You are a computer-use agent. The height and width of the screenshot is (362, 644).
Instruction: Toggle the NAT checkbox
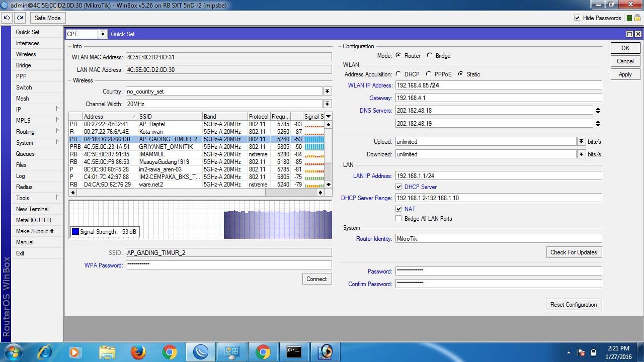[398, 209]
